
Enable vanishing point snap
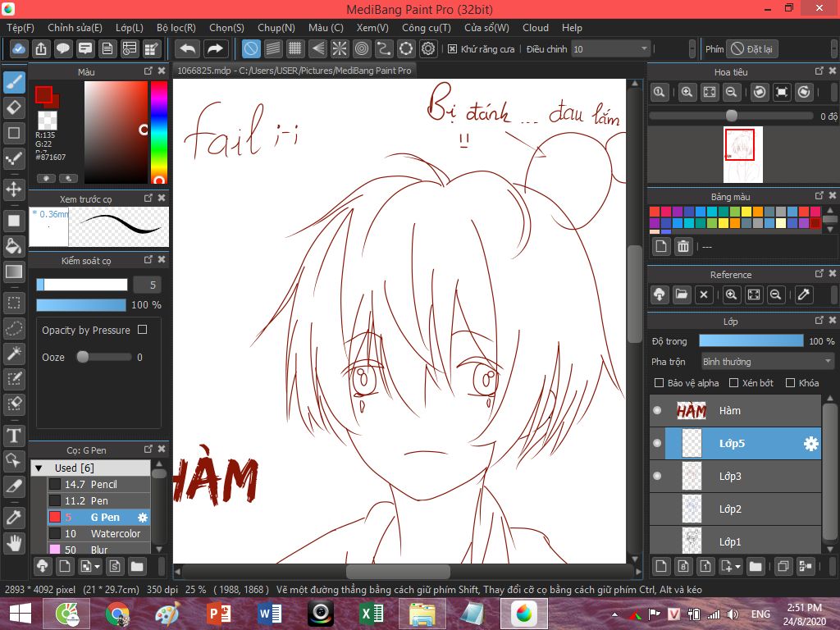tap(317, 48)
